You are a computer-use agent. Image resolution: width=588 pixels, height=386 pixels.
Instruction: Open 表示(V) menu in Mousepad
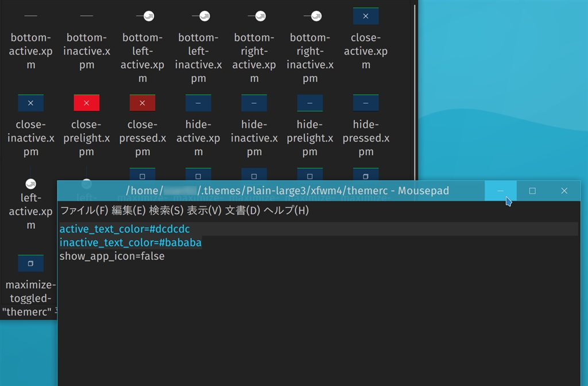(x=204, y=210)
